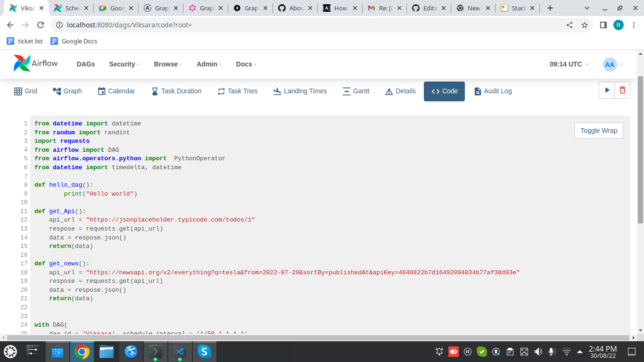Expand the Security menu
The image size is (644, 362).
[124, 64]
